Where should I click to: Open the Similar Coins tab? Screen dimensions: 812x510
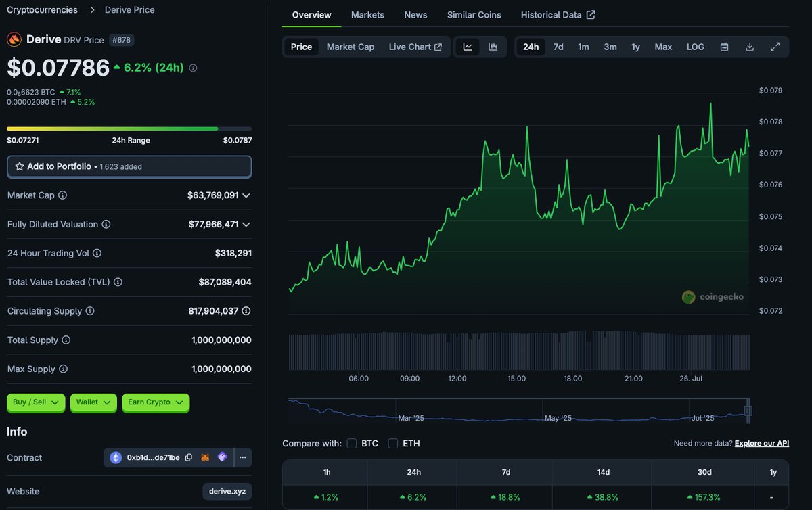click(x=474, y=15)
